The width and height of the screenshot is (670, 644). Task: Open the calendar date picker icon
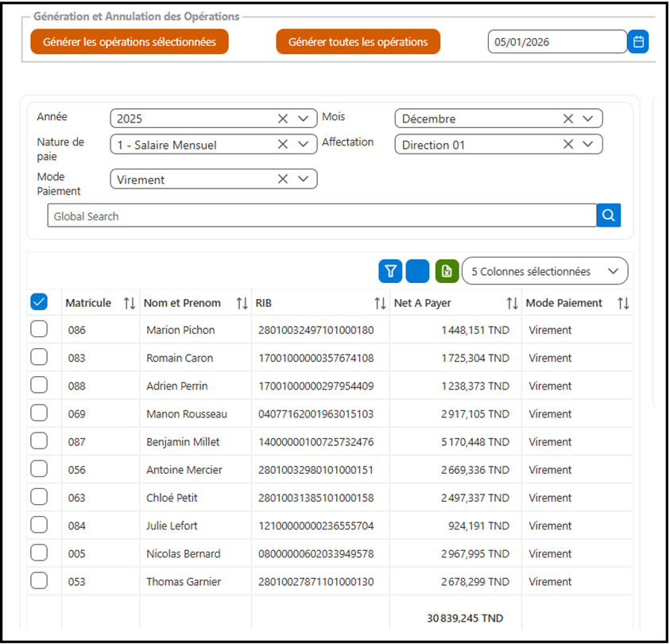[x=638, y=41]
